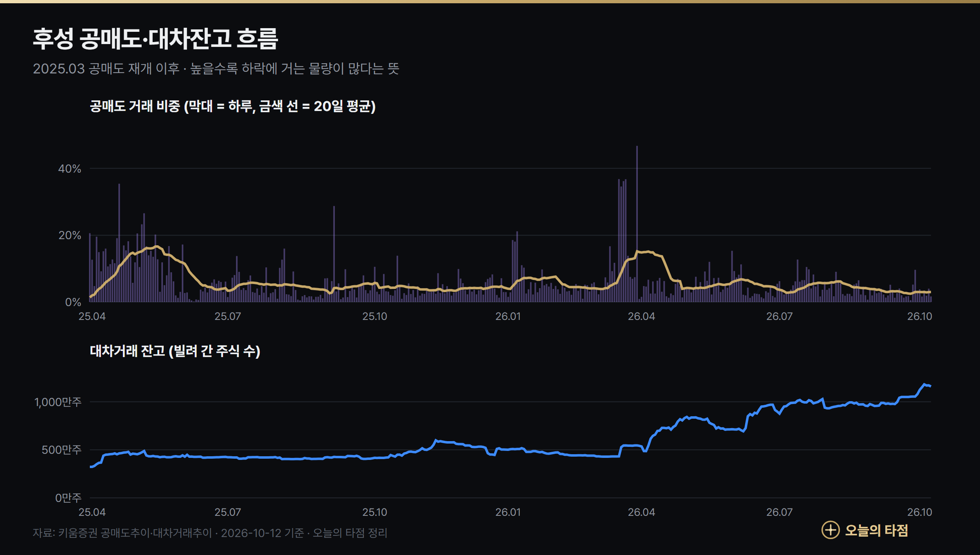
Task: Click the 0% y-axis label
Action: pos(73,302)
